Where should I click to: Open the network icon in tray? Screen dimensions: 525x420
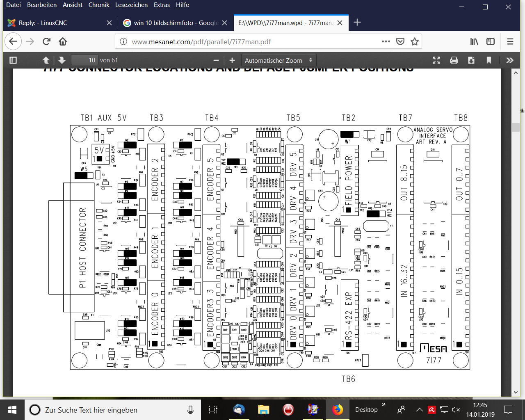click(444, 410)
